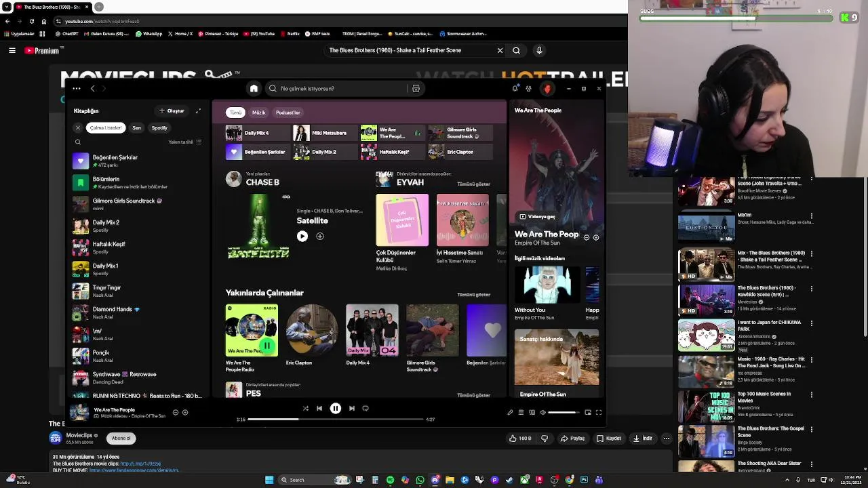Select the Tümü tab

[235, 113]
